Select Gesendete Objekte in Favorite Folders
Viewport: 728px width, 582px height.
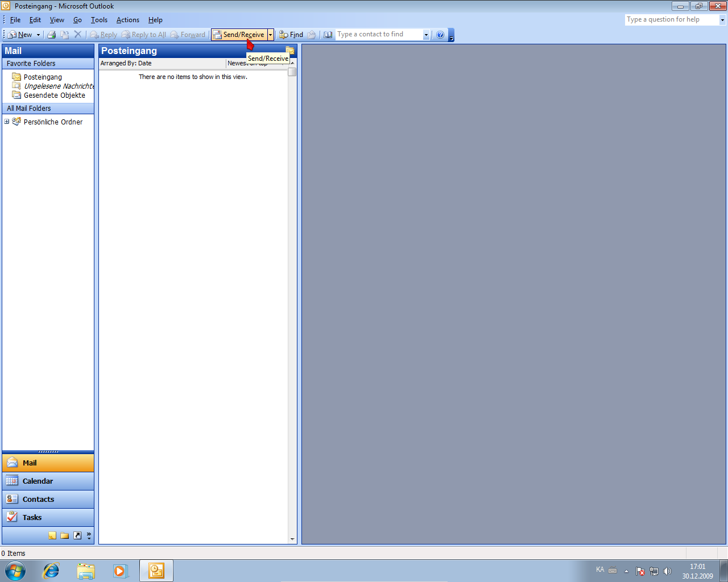coord(54,95)
